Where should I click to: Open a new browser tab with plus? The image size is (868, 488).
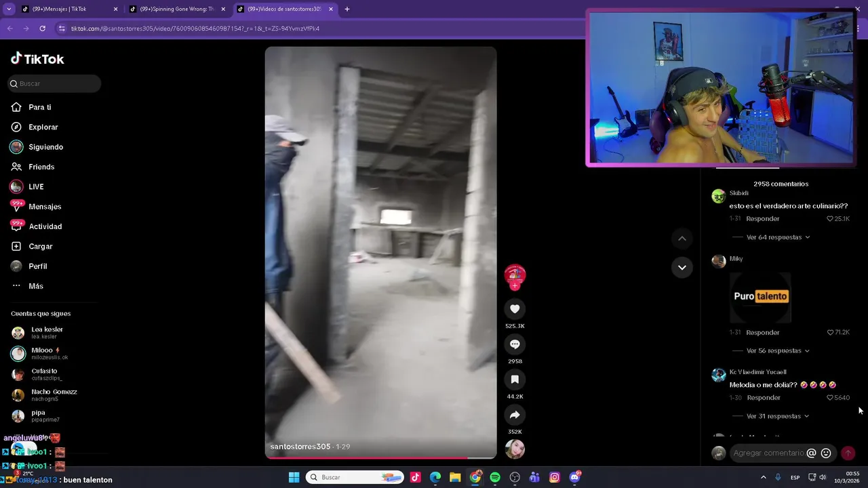pyautogui.click(x=347, y=9)
